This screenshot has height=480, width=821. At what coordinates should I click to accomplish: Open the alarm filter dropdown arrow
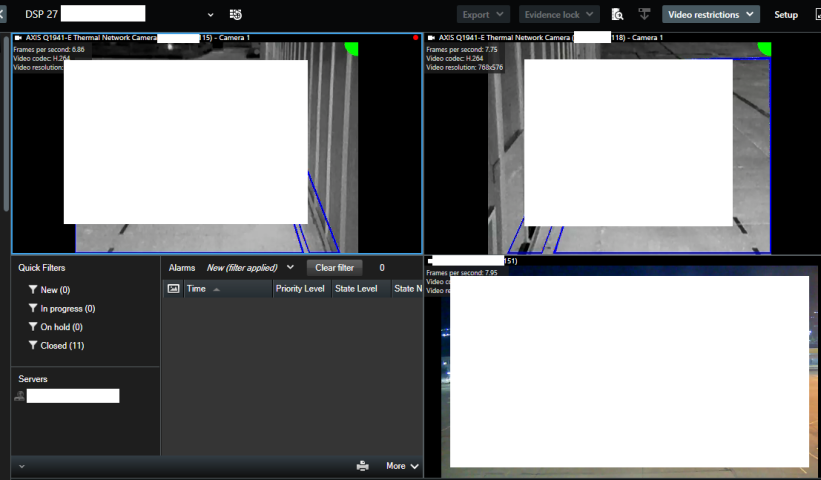(x=290, y=268)
